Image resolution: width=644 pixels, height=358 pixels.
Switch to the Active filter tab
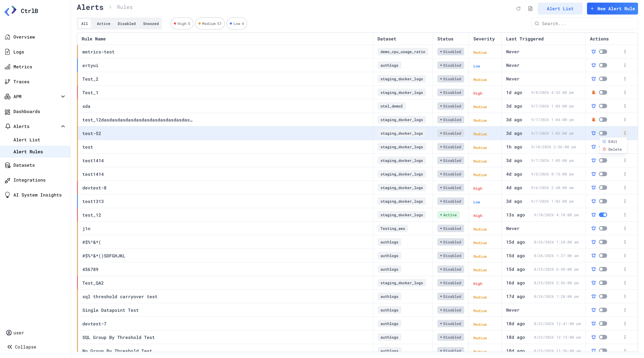pos(103,23)
